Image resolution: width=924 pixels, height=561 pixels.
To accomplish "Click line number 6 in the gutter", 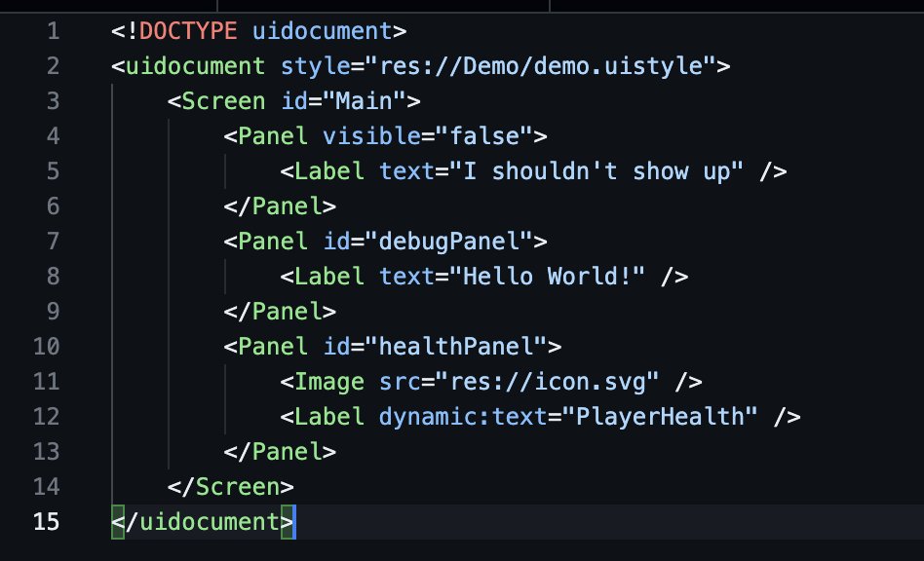I will pos(53,206).
